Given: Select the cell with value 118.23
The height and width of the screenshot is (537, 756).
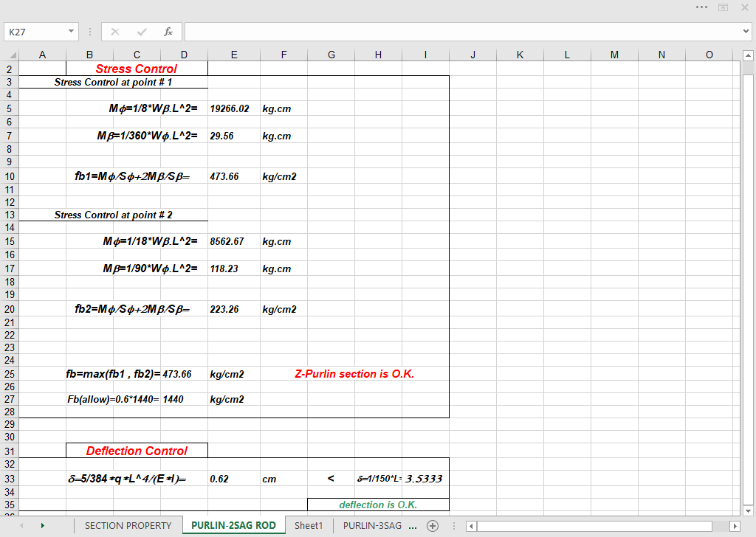Looking at the screenshot, I should click(x=234, y=268).
